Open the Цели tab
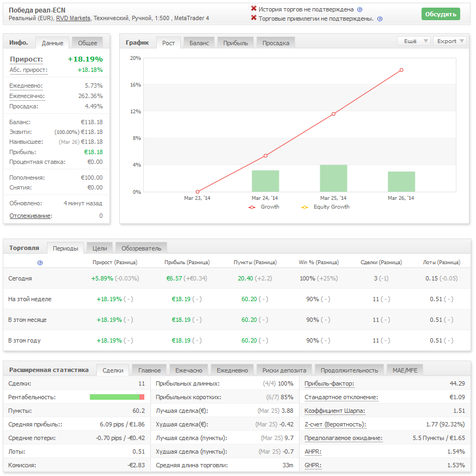Image resolution: width=476 pixels, height=476 pixels. 100,248
